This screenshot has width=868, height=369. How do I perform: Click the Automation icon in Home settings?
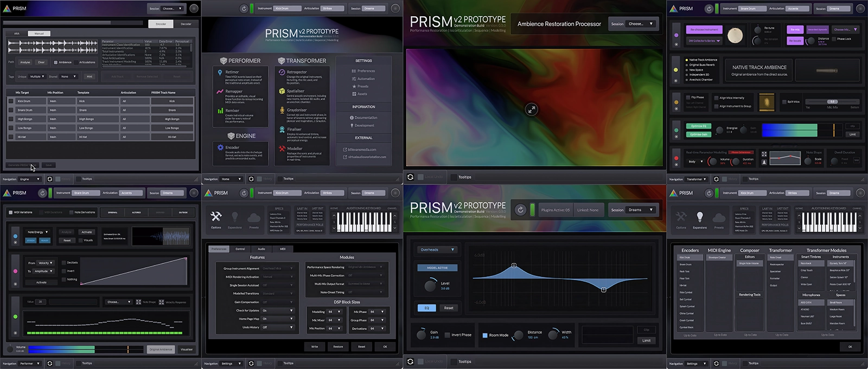pyautogui.click(x=354, y=79)
